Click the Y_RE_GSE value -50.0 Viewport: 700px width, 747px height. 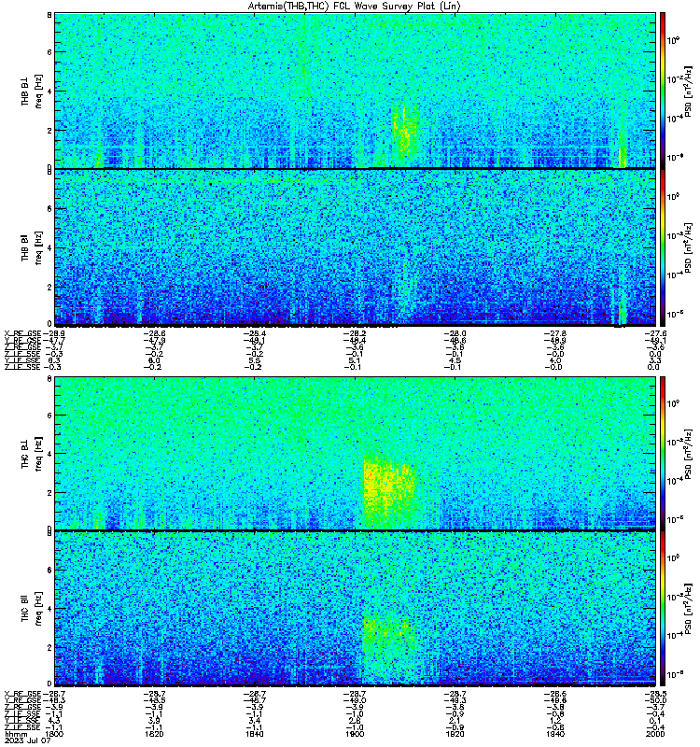656,700
